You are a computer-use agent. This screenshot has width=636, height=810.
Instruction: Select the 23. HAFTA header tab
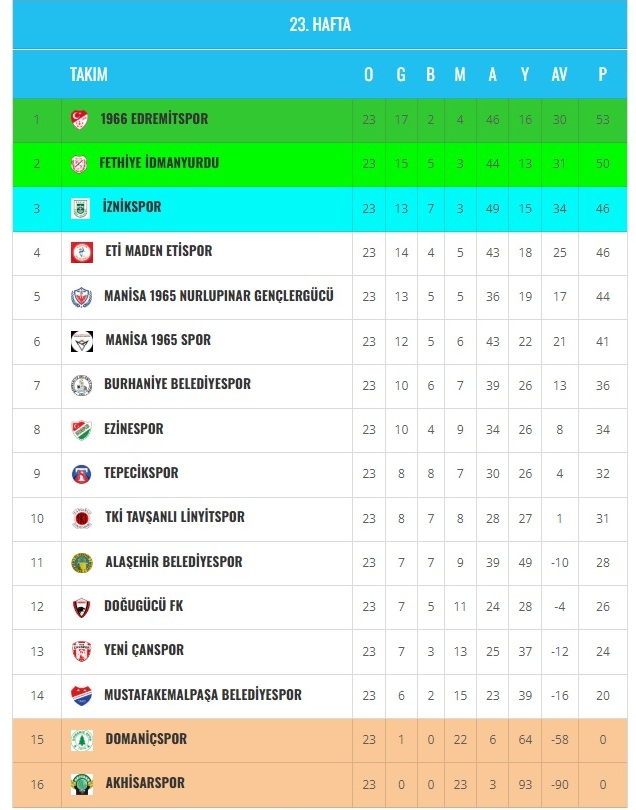(320, 24)
